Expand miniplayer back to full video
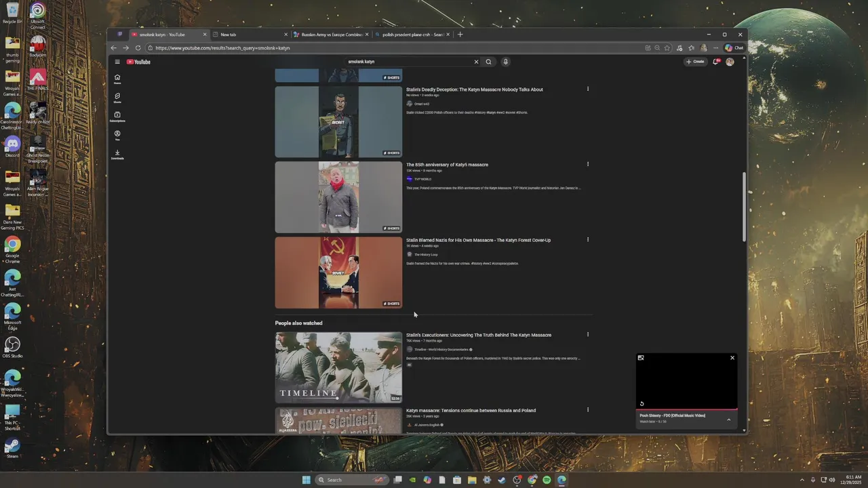This screenshot has width=868, height=488. point(641,358)
